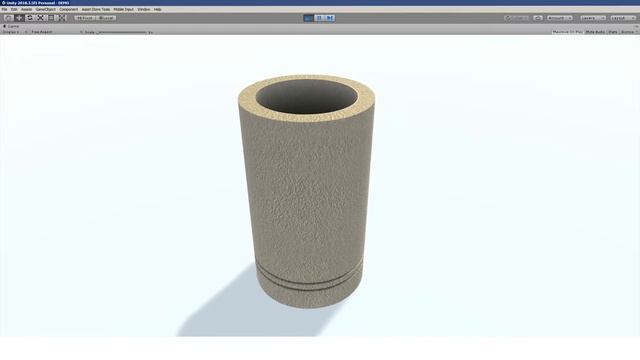This screenshot has width=640, height=360.
Task: Open the GameObject menu
Action: pyautogui.click(x=45, y=9)
